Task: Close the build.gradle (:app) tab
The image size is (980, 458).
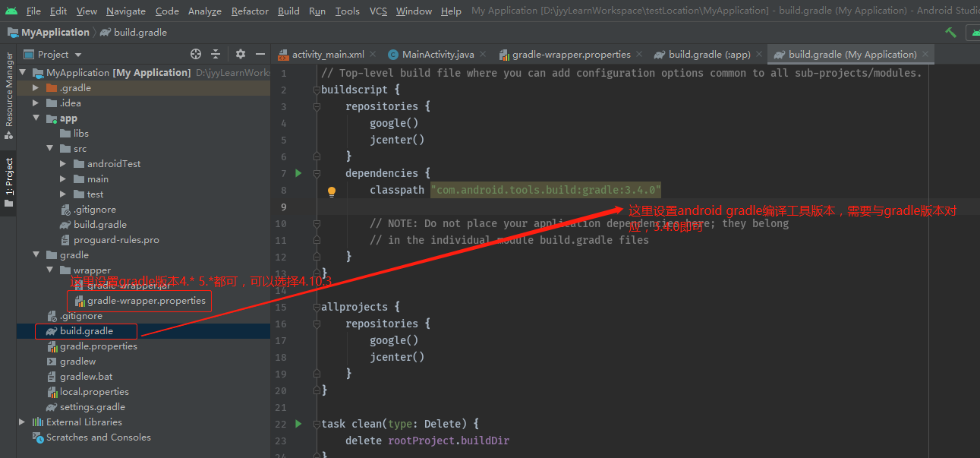Action: click(x=759, y=55)
